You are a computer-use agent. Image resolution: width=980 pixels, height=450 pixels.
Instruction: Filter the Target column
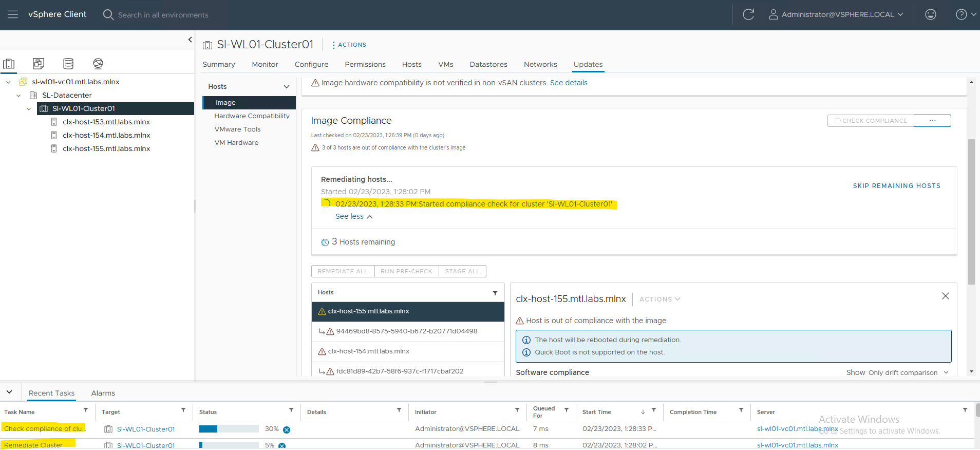(183, 410)
